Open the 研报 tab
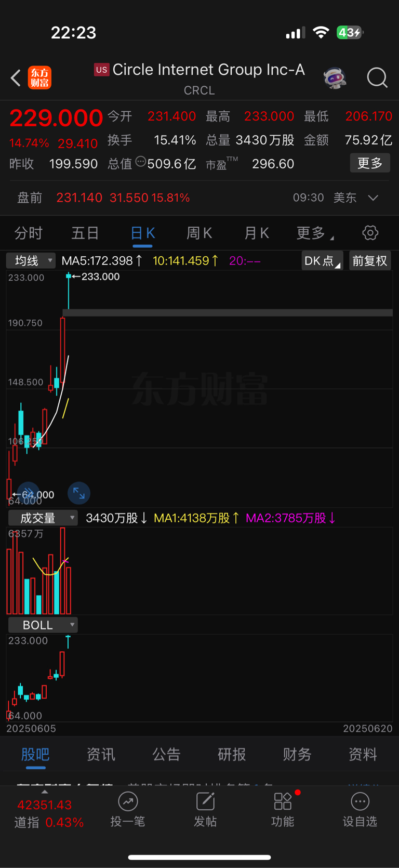Viewport: 399px width, 868px height. [232, 754]
